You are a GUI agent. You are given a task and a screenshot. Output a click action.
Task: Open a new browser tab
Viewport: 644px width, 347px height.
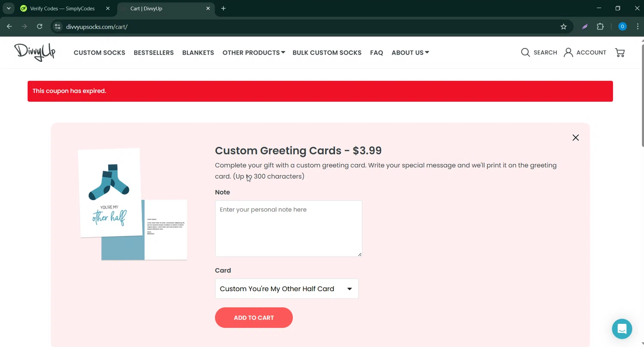tap(223, 9)
